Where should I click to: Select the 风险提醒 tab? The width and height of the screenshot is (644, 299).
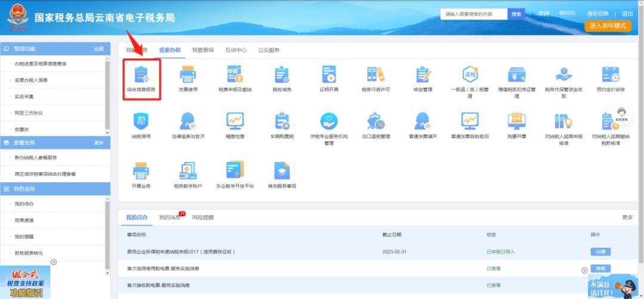coord(203,217)
